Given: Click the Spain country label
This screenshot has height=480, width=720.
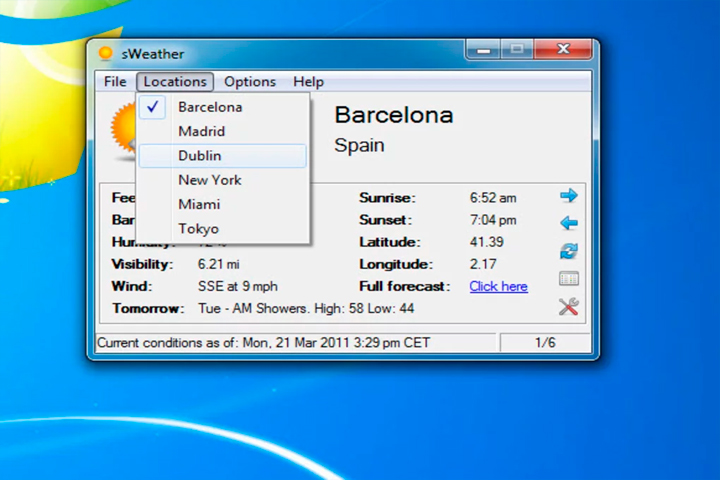Looking at the screenshot, I should pos(360,146).
